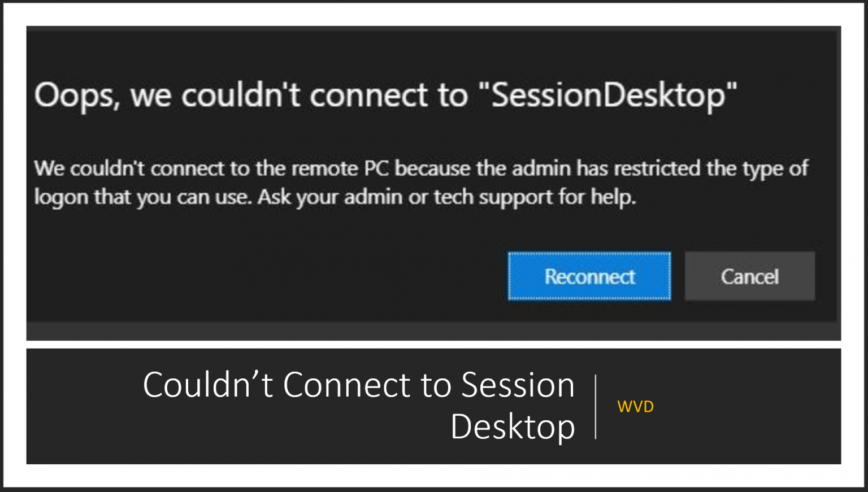Select the word 'Reconnect' on the blue button

[589, 276]
